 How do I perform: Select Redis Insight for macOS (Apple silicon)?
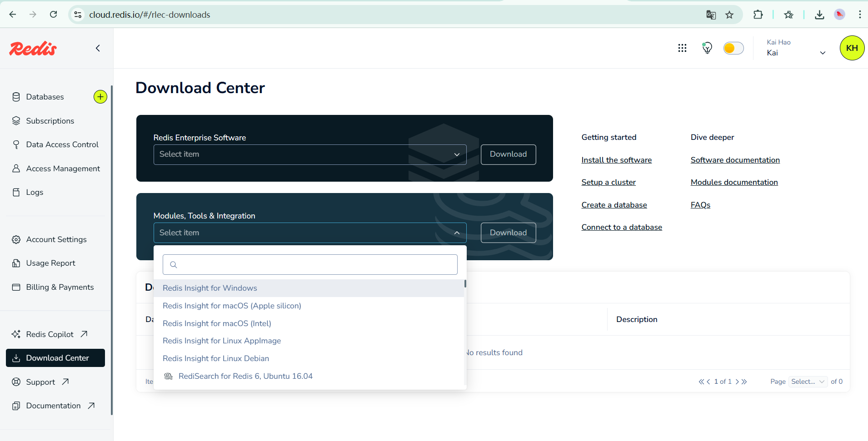point(309,306)
